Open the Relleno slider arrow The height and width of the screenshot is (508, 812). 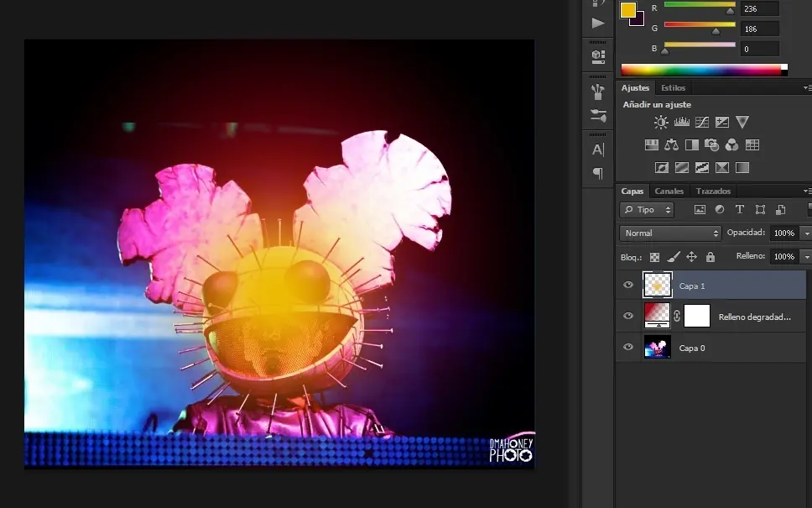click(806, 257)
